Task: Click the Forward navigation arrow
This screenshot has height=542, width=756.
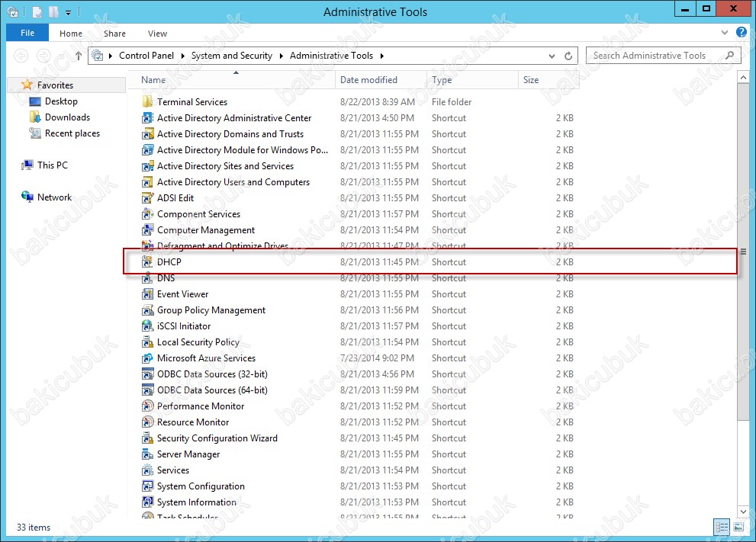Action: coord(44,56)
